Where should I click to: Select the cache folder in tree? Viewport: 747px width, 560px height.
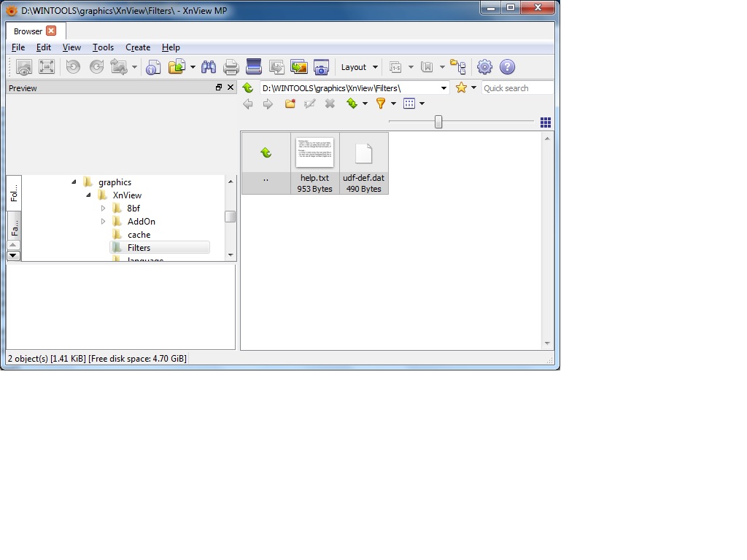pyautogui.click(x=139, y=235)
